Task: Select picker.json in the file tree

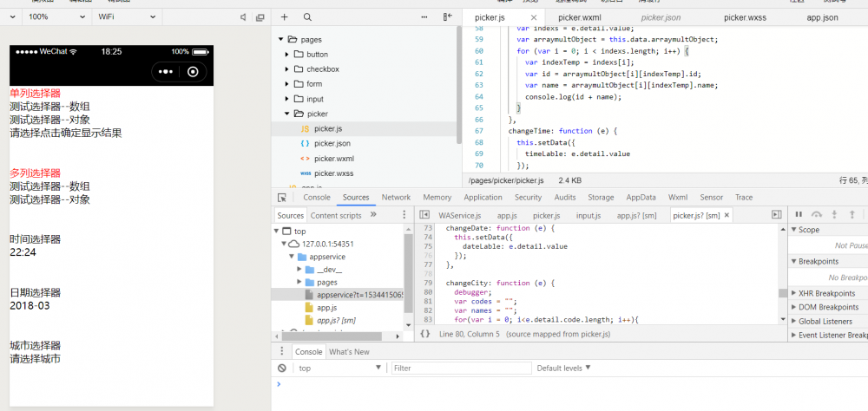Action: (x=332, y=143)
